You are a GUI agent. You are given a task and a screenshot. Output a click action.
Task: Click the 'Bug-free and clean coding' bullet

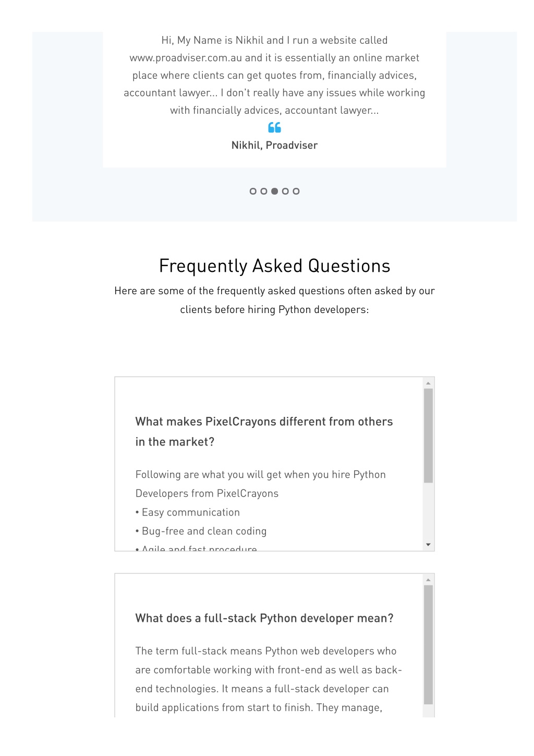[201, 531]
